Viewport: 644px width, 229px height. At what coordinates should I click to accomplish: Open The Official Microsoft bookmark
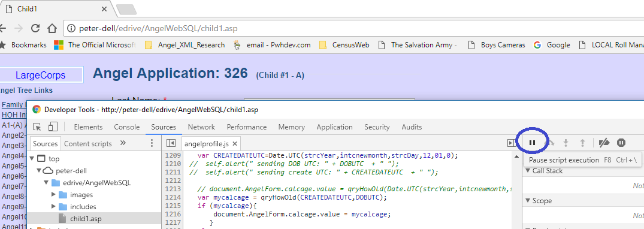coord(95,45)
